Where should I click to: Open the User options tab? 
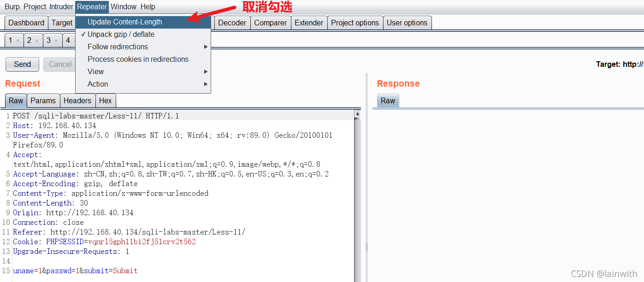407,23
